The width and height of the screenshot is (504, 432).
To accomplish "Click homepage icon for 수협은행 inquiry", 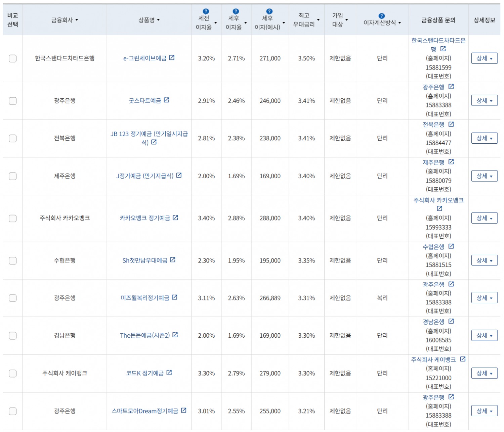I will [x=451, y=246].
